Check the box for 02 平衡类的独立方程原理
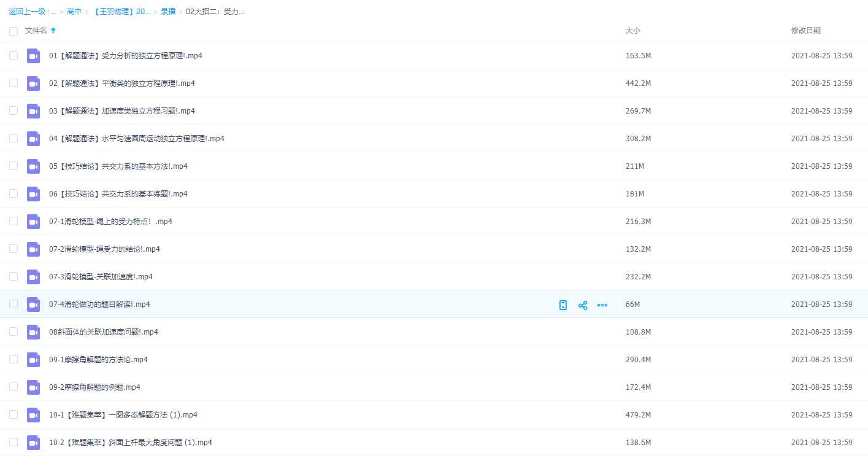 pyautogui.click(x=13, y=83)
